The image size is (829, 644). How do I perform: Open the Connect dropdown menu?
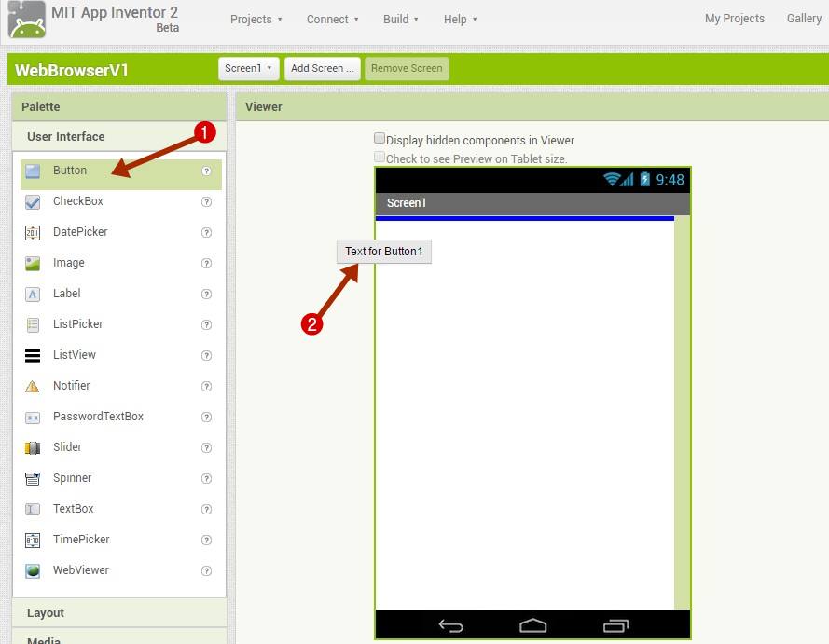point(333,19)
